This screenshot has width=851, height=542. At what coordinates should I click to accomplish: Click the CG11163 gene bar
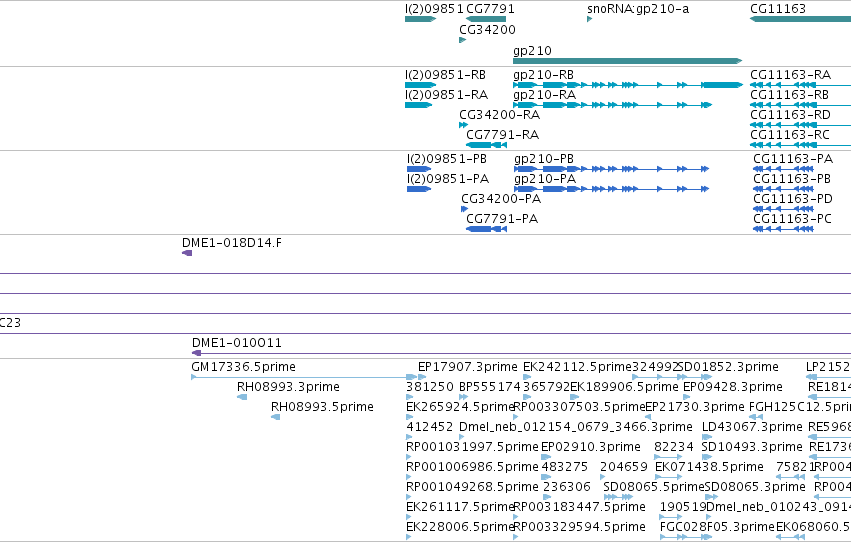point(801,19)
